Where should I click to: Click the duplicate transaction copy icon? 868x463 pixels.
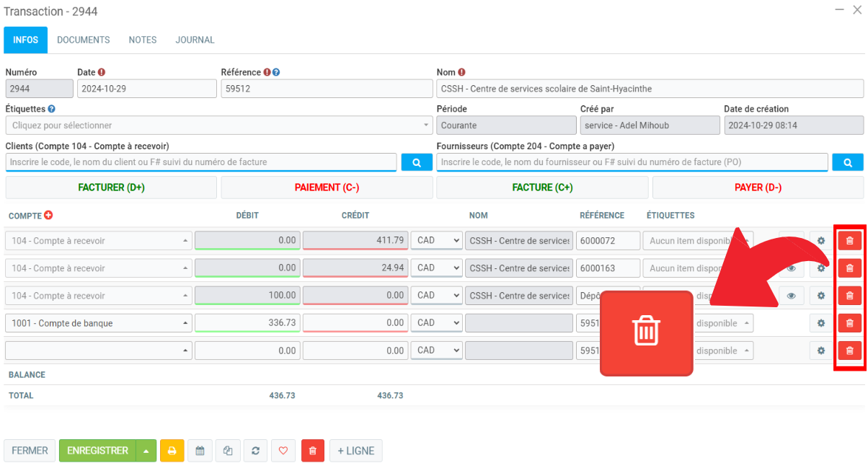point(228,451)
